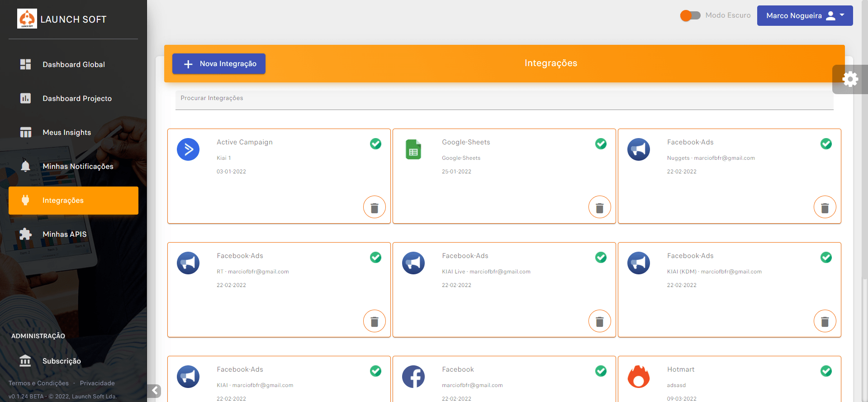Click the KIAI (KDM) megaphone icon
868x402 pixels.
click(639, 263)
